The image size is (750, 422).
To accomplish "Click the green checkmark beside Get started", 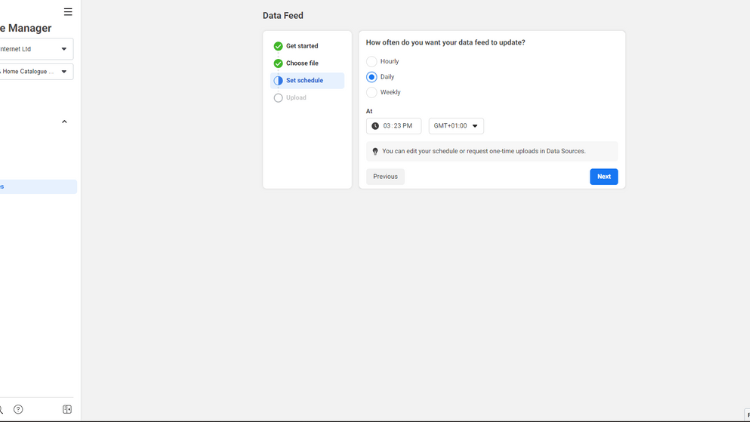I will 278,46.
